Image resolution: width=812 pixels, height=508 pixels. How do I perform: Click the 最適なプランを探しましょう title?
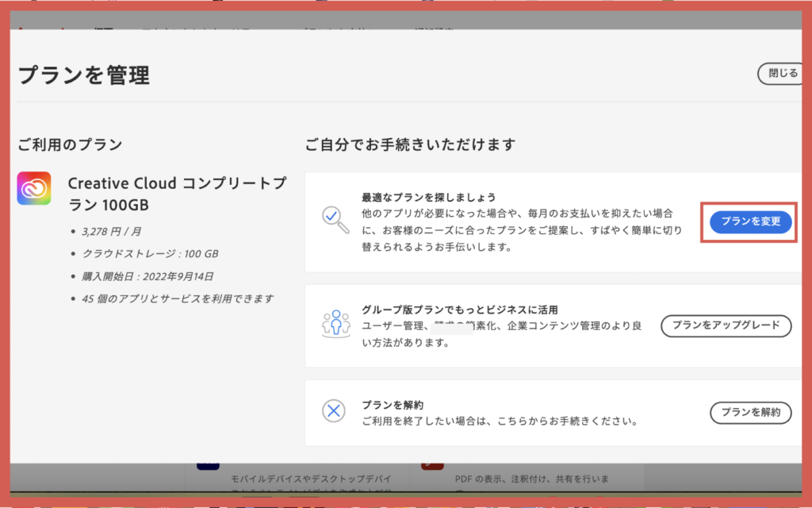point(429,197)
